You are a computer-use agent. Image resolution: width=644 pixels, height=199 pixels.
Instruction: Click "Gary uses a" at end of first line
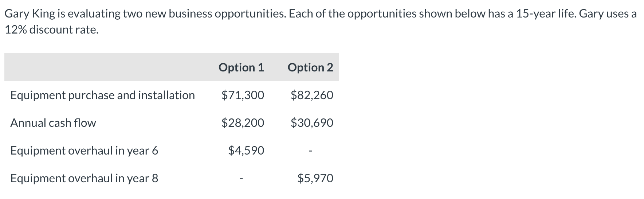click(x=608, y=14)
